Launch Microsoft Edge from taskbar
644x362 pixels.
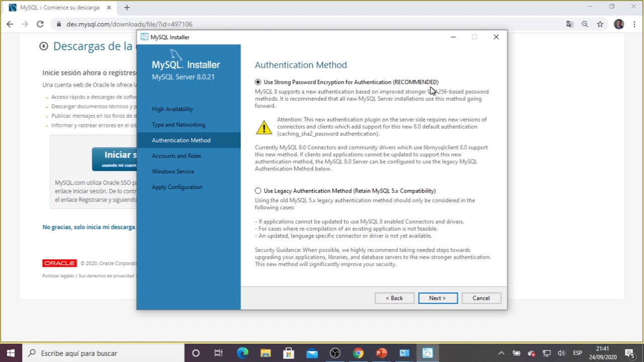tap(243, 353)
